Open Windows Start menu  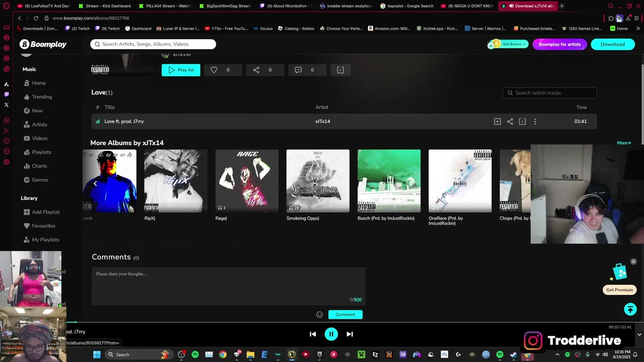[x=97, y=354]
